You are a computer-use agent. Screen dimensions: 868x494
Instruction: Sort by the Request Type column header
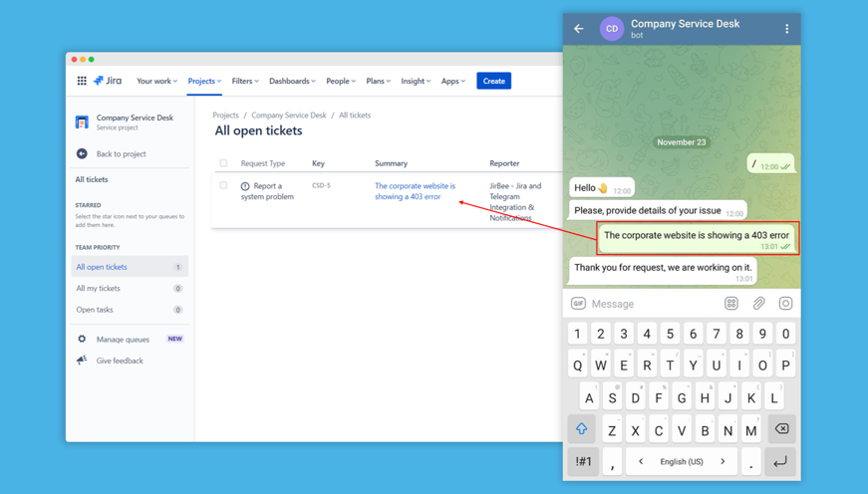[x=263, y=163]
